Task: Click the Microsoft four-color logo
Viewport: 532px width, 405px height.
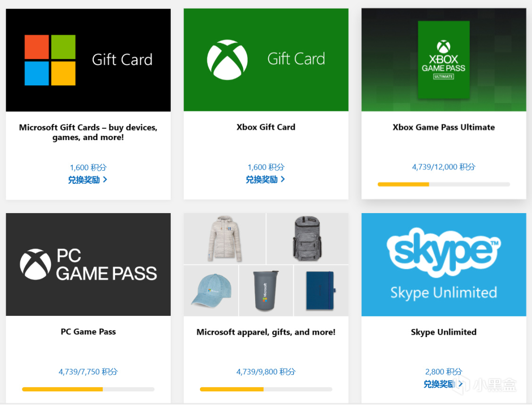Action: coord(50,60)
